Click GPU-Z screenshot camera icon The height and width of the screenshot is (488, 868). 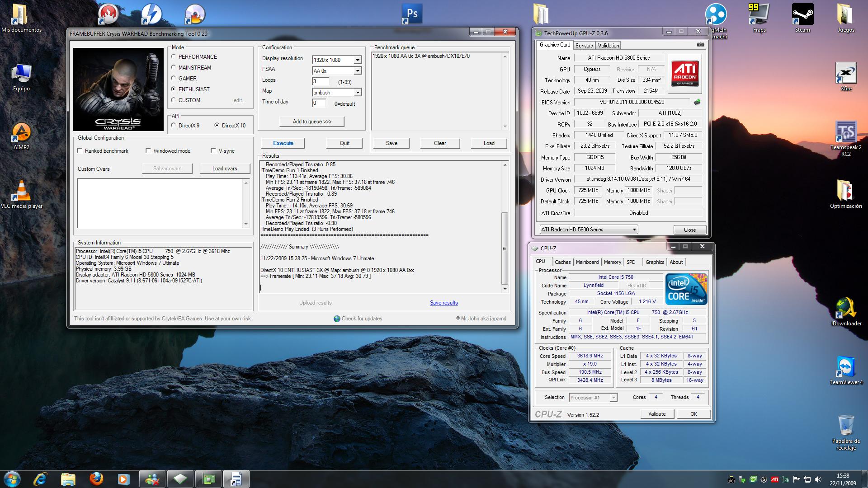700,45
